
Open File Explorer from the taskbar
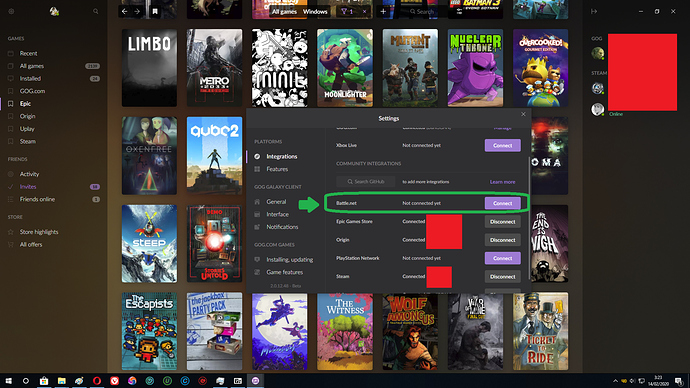(62, 381)
